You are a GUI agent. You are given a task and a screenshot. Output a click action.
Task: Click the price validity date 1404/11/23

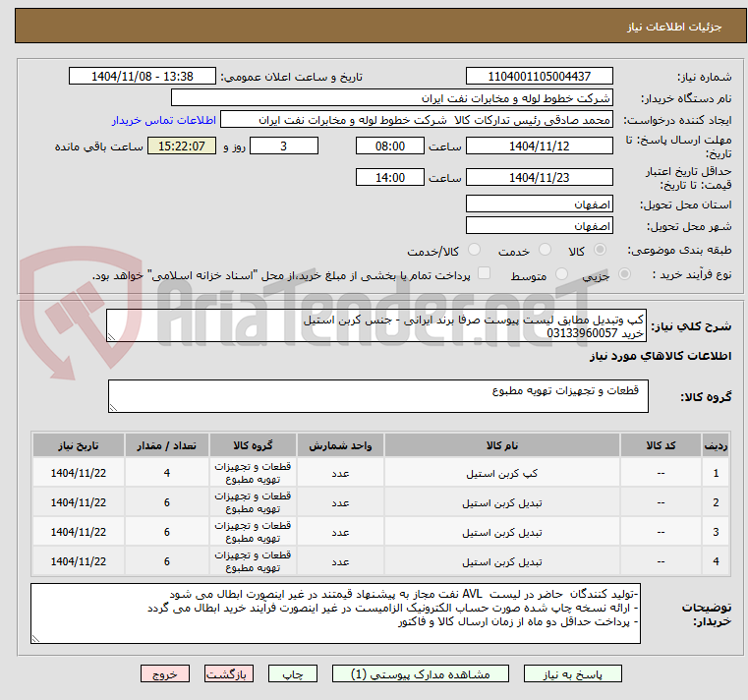tap(539, 178)
